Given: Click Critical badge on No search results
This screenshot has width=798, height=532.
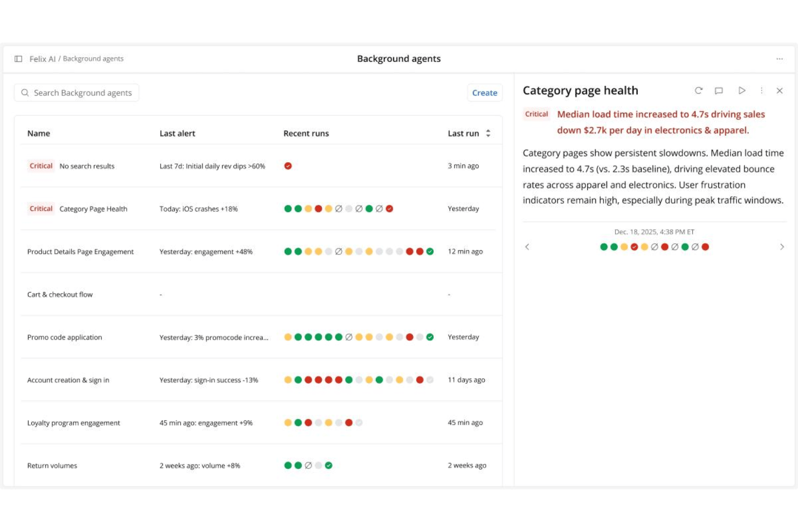Looking at the screenshot, I should [41, 166].
